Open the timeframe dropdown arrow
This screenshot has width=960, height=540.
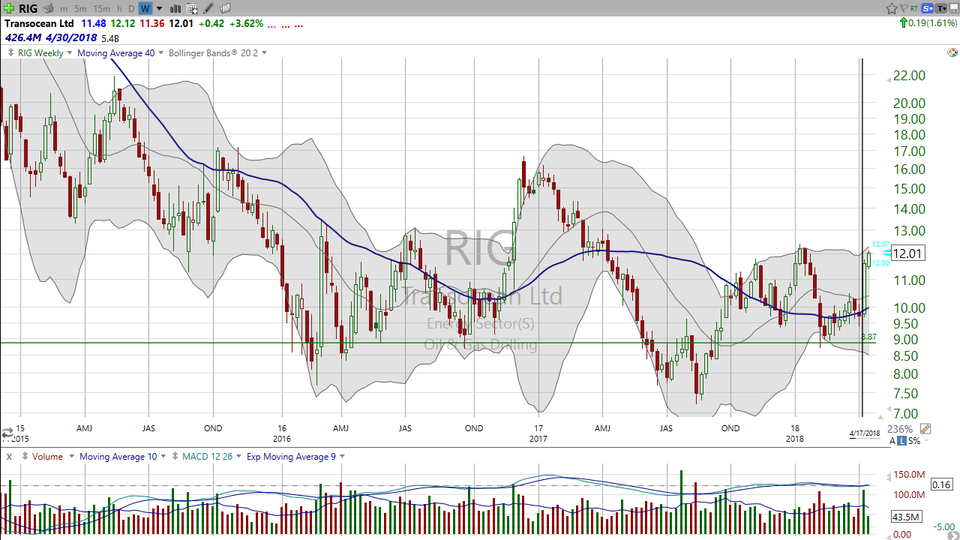point(159,9)
